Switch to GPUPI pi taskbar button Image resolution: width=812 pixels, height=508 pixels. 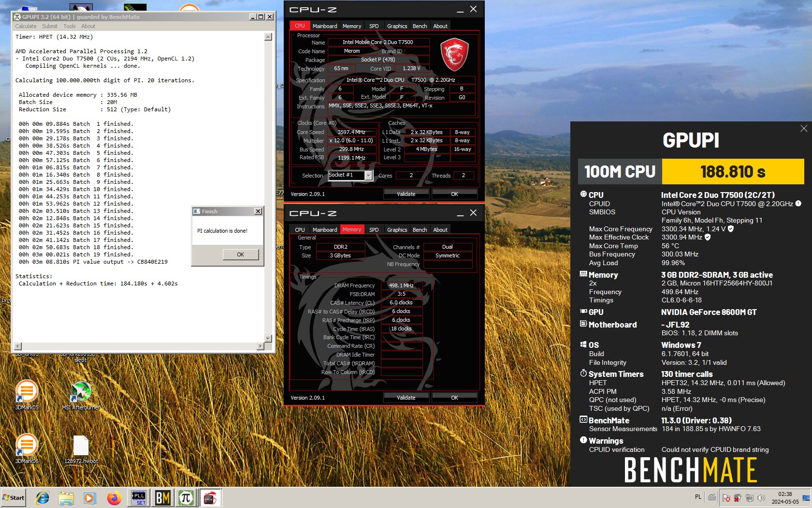coord(186,498)
